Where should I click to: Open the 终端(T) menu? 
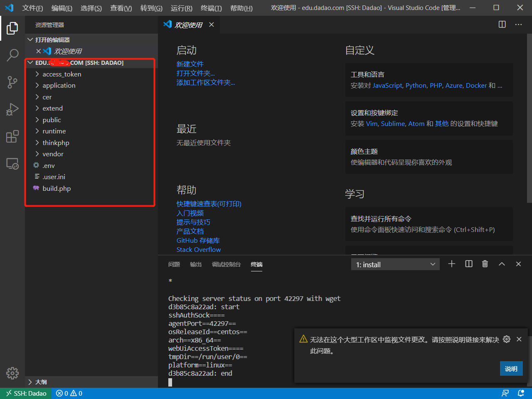(x=211, y=8)
